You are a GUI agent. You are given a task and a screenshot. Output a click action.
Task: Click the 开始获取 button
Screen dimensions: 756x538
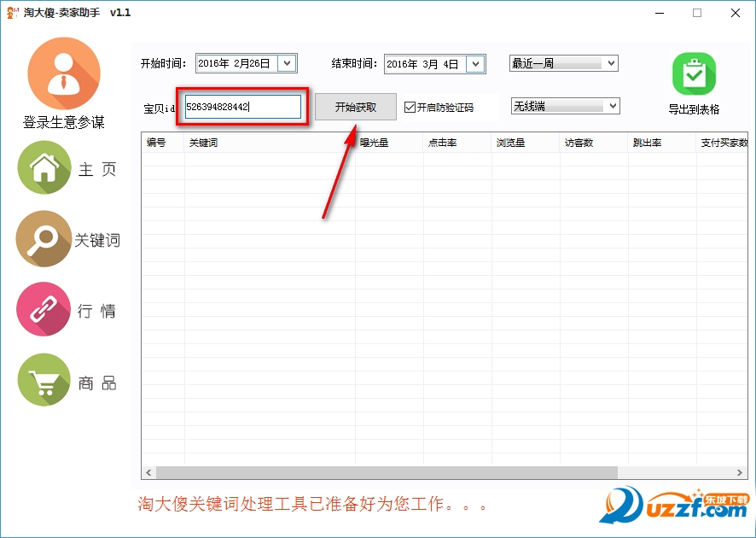(x=356, y=107)
